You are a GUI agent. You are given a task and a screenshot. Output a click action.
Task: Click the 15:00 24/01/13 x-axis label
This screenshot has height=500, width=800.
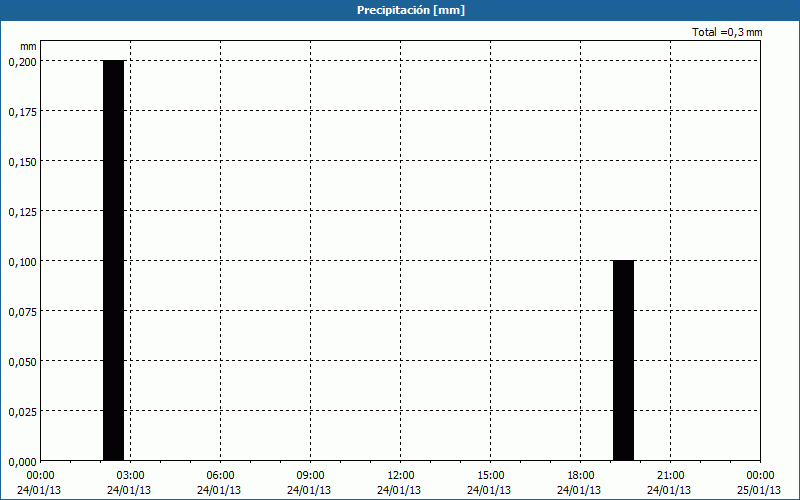(x=489, y=483)
